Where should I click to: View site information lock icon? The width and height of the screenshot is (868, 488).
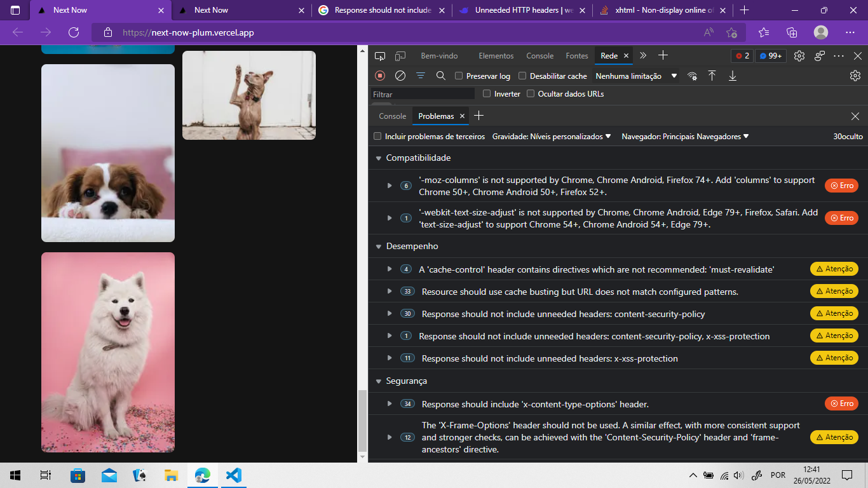coord(108,32)
